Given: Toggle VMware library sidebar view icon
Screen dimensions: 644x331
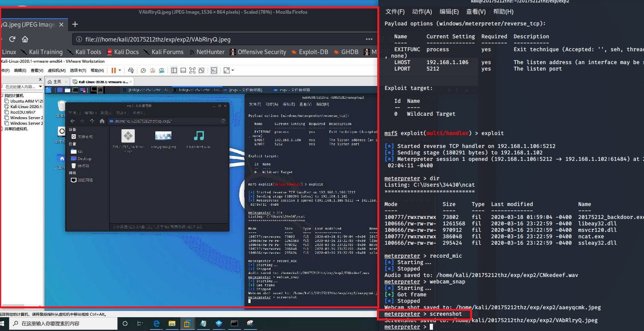Looking at the screenshot, I should point(174,71).
